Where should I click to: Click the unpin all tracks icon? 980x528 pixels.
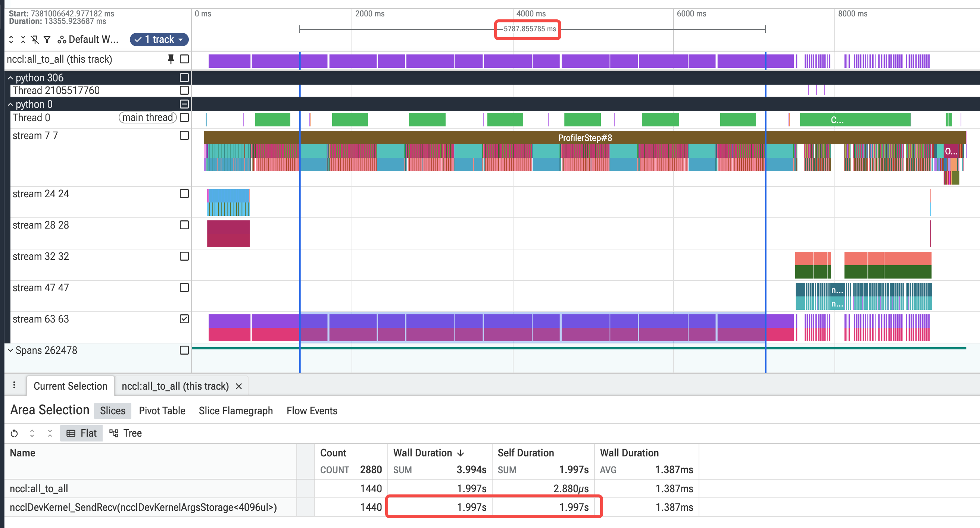[x=35, y=39]
